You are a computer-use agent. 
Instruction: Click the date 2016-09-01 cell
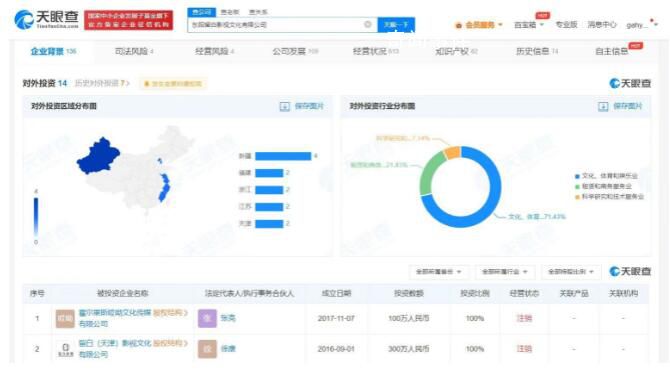[x=336, y=349]
